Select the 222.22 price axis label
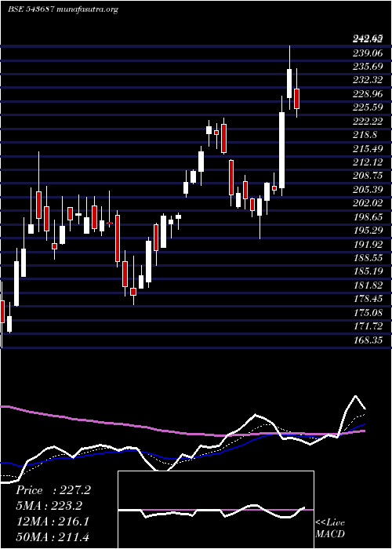 [368, 121]
